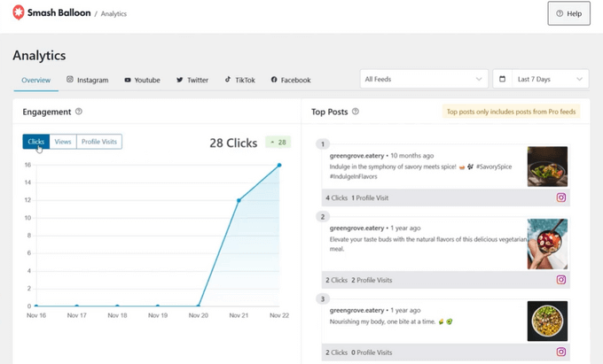
Task: Click the Instagram icon on post 2
Action: pyautogui.click(x=561, y=280)
